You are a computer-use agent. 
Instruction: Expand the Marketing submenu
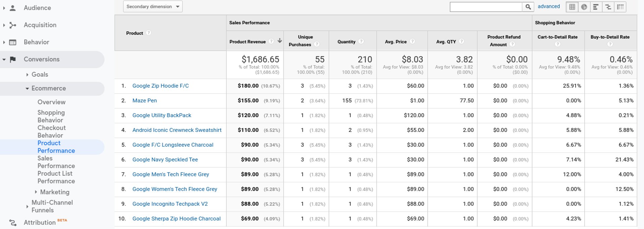tap(36, 192)
